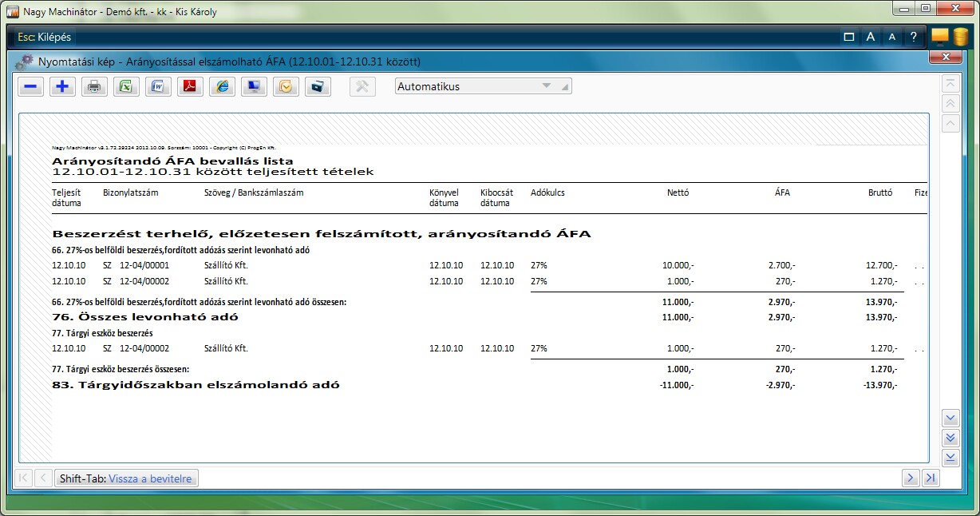Zoom in with the plus button

62,87
